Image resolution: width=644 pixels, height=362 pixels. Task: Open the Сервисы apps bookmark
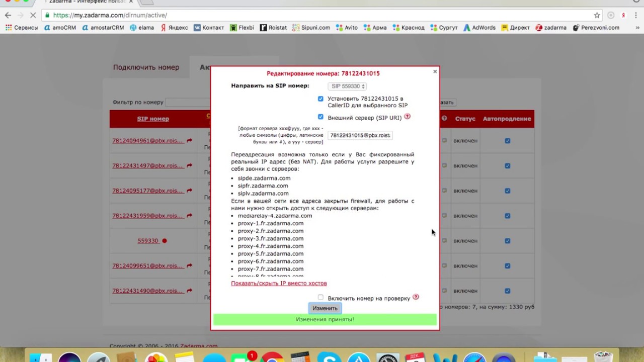[22, 28]
